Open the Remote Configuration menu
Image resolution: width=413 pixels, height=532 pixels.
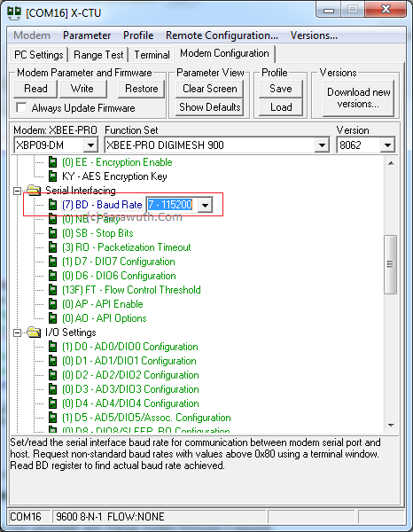pyautogui.click(x=222, y=35)
